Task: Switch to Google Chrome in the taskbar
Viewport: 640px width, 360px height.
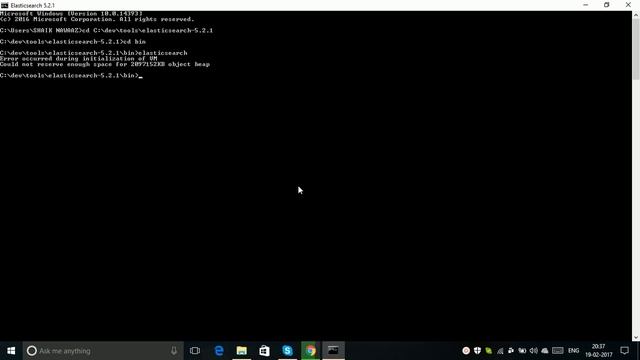Action: pyautogui.click(x=311, y=351)
